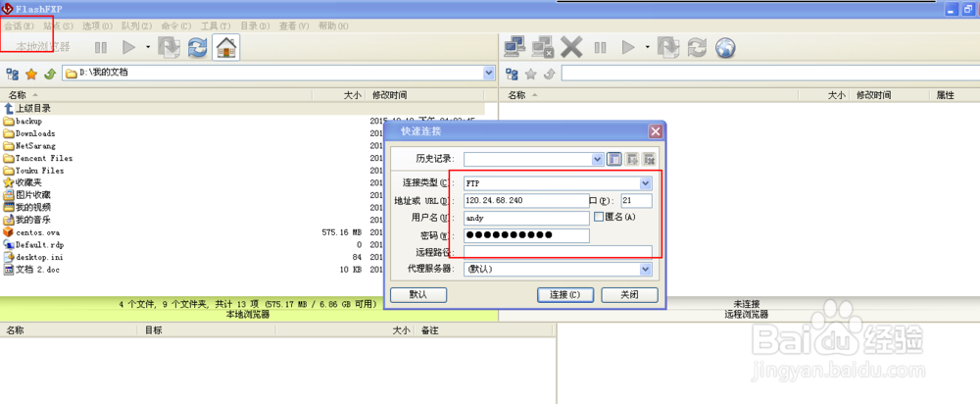
Task: Select the Downloads folder
Action: click(x=35, y=133)
